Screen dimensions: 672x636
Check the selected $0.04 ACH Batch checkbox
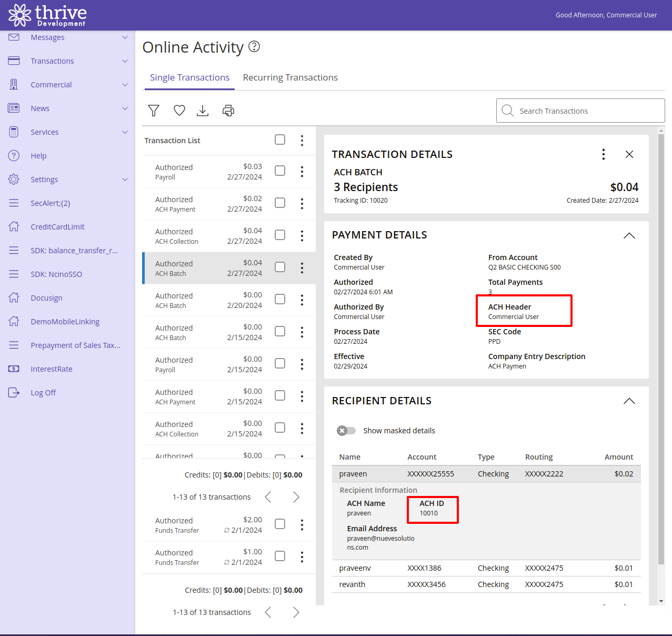click(x=280, y=267)
